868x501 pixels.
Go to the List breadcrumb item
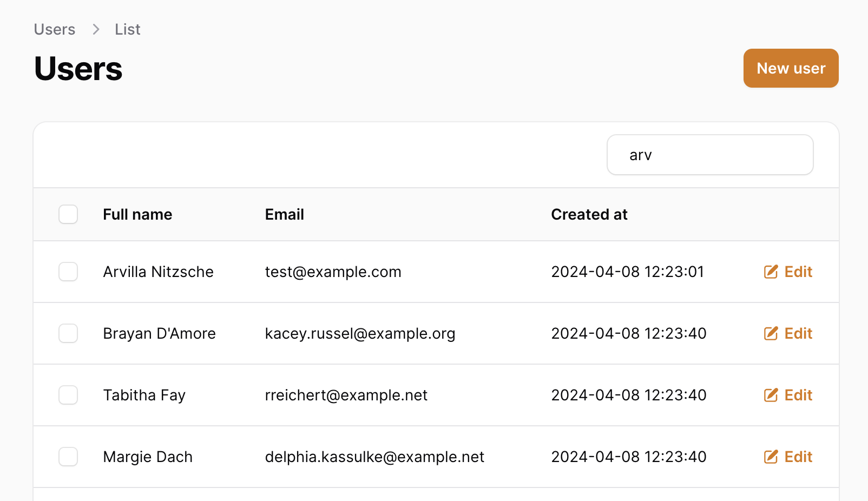(128, 29)
